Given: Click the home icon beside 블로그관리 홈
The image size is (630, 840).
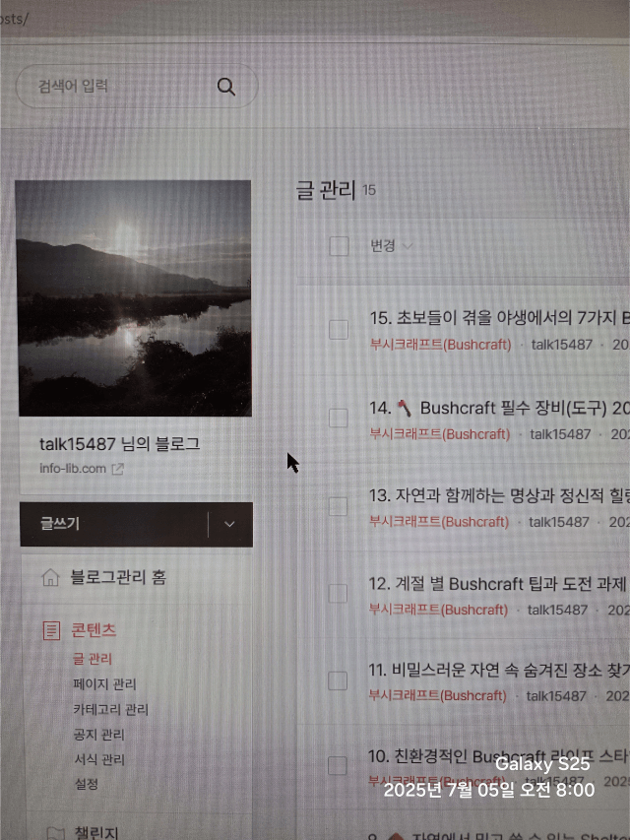Looking at the screenshot, I should point(50,577).
